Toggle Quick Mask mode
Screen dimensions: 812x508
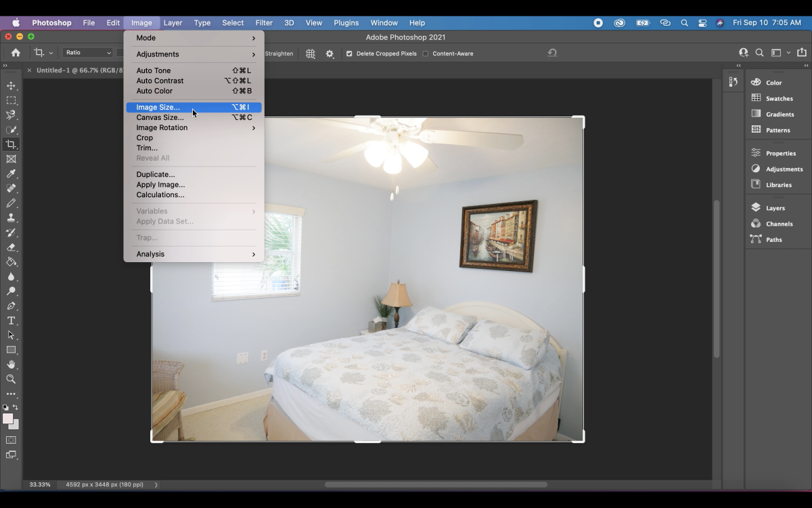[11, 440]
